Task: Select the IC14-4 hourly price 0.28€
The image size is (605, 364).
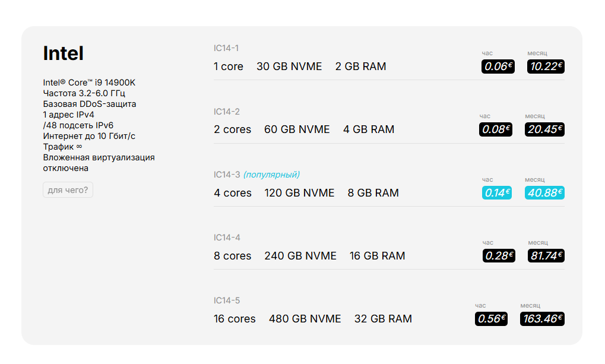Action: coord(499,255)
